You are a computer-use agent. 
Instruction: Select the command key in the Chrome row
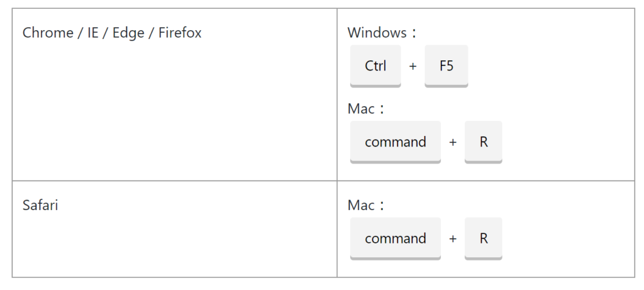pos(396,142)
